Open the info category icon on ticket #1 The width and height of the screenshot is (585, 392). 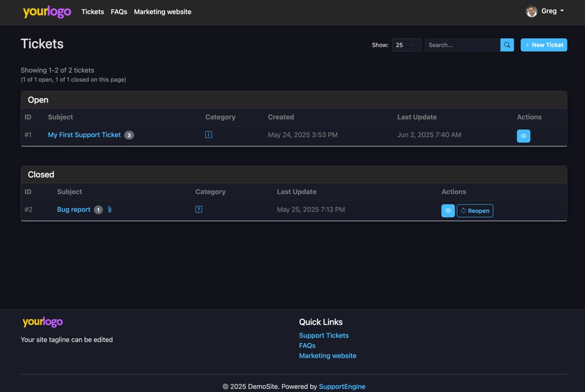point(209,134)
